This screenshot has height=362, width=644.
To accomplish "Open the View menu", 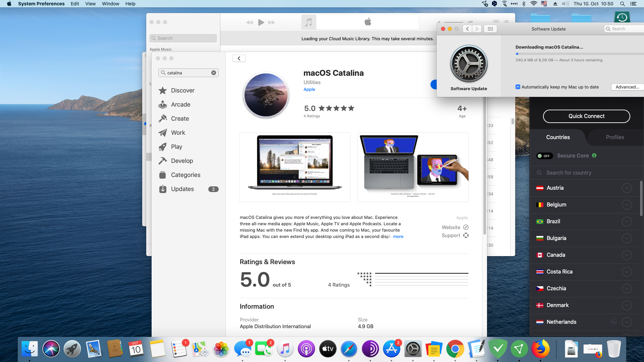I will point(90,4).
